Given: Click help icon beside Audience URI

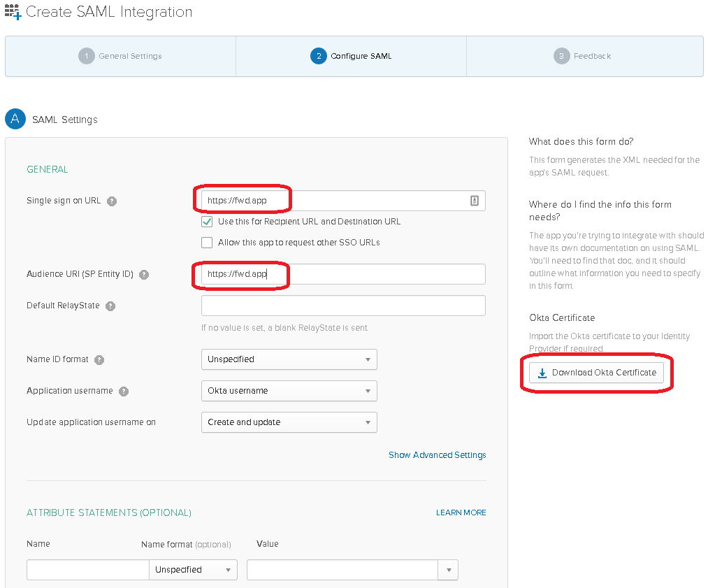Looking at the screenshot, I should tap(144, 275).
